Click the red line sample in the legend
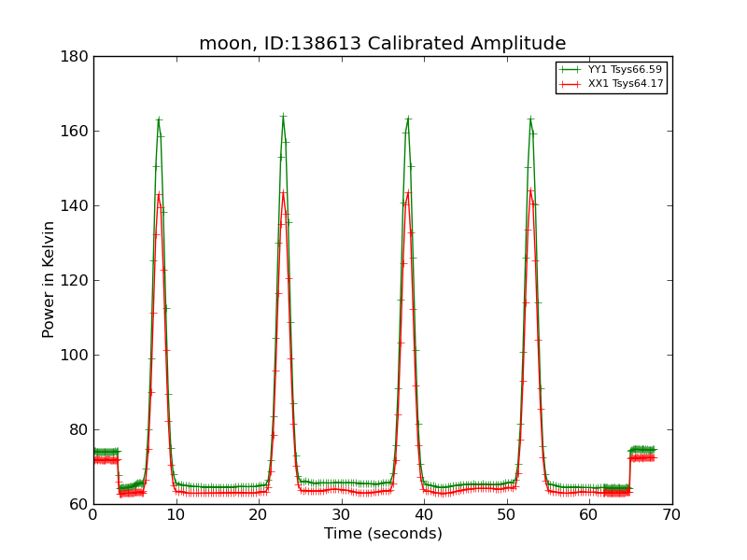The width and height of the screenshot is (747, 560). [571, 84]
